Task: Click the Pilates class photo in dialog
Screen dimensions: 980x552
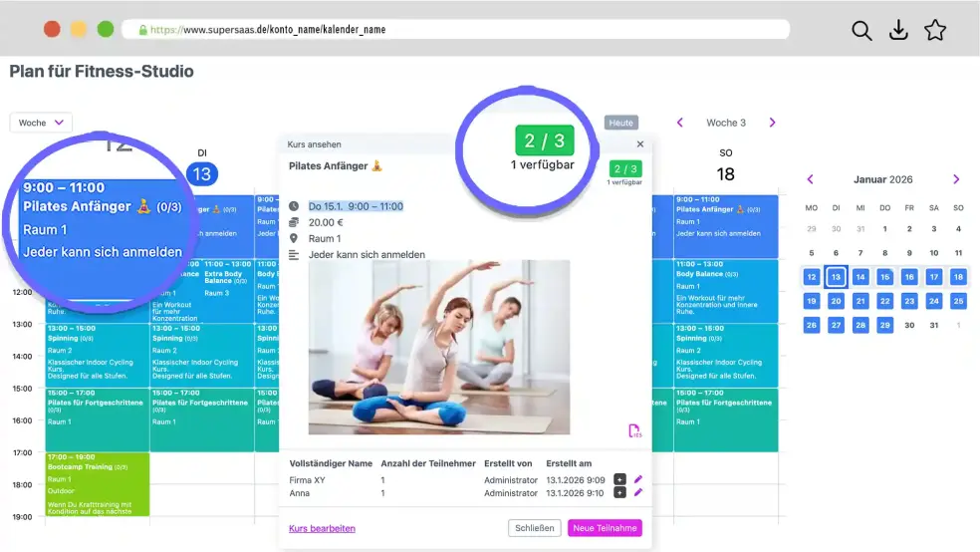Action: pyautogui.click(x=439, y=347)
